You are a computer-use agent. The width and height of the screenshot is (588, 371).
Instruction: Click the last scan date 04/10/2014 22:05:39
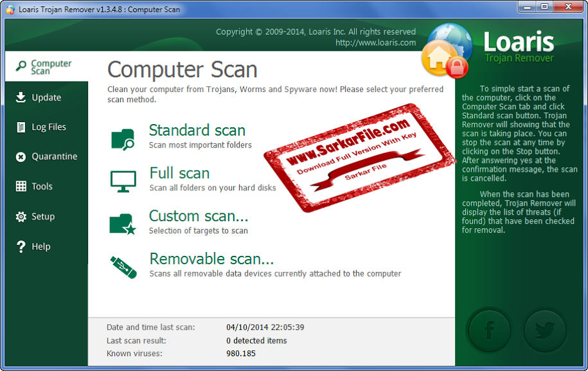[265, 327]
